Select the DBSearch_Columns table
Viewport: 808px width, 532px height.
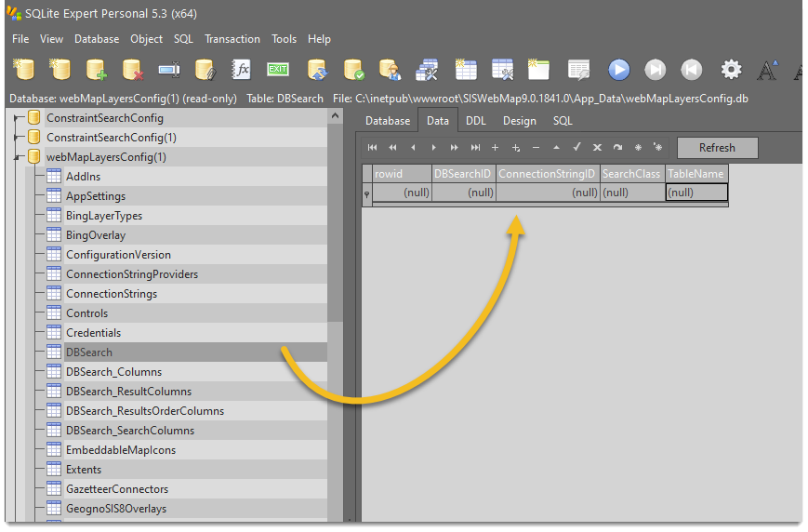[113, 372]
